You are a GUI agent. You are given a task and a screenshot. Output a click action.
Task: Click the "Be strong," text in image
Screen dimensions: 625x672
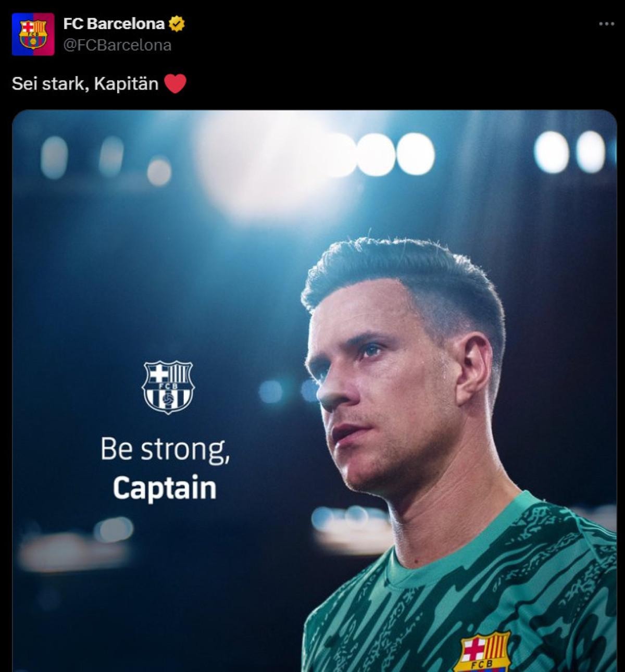point(165,449)
